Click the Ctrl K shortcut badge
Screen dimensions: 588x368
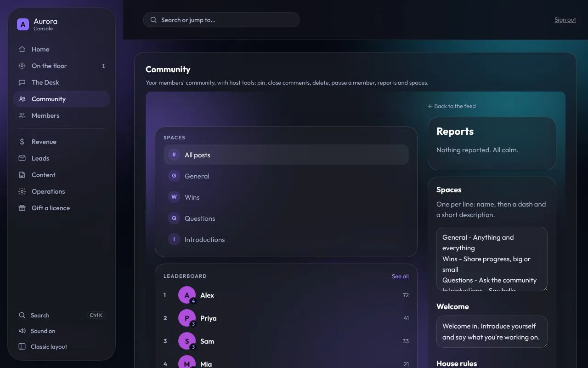[x=96, y=316]
